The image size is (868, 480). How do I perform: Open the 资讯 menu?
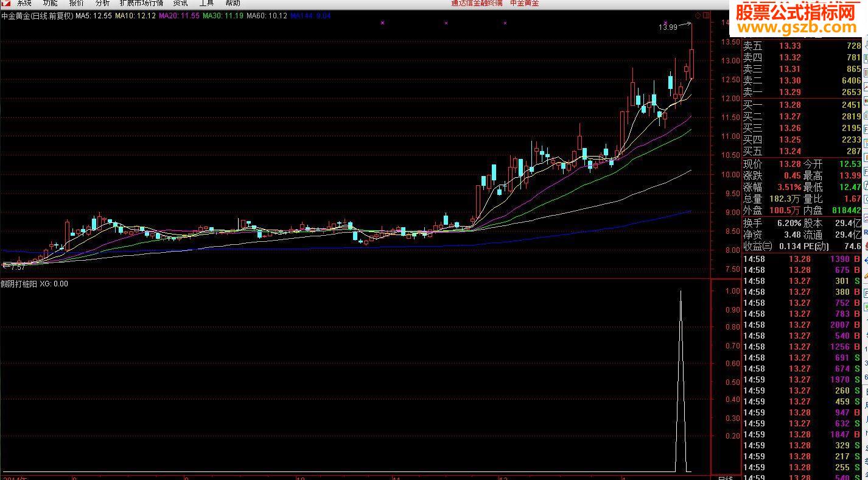click(x=180, y=3)
